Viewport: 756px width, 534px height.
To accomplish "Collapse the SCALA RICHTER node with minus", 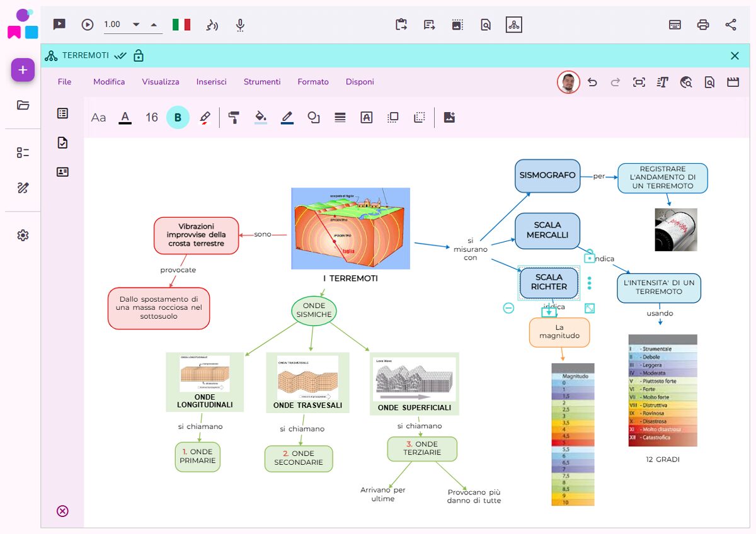I will [x=508, y=308].
